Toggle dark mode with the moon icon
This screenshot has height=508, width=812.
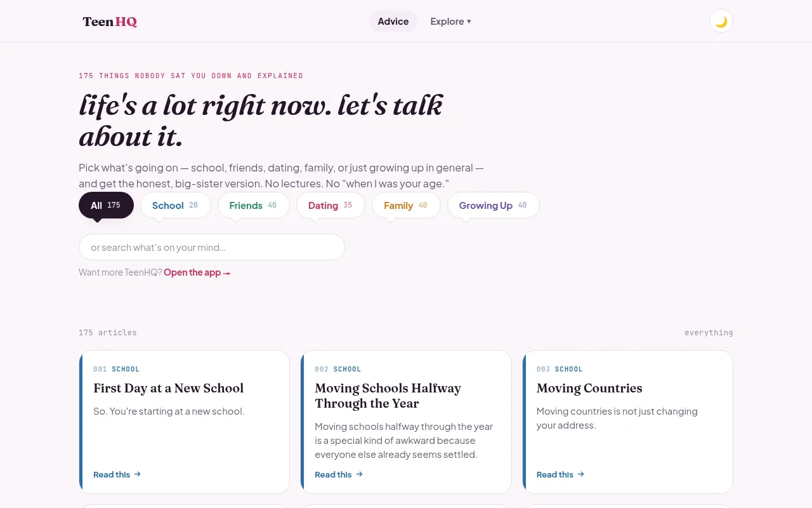(721, 21)
